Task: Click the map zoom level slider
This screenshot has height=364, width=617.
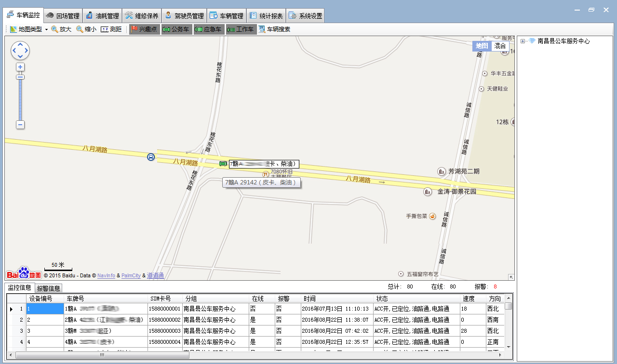Action: (x=20, y=99)
